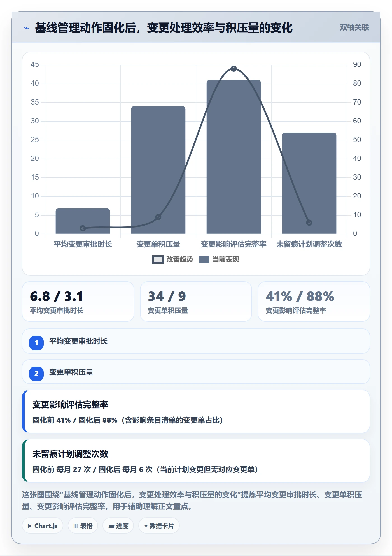
Task: Open the 41% / 88% data card
Action: click(314, 302)
